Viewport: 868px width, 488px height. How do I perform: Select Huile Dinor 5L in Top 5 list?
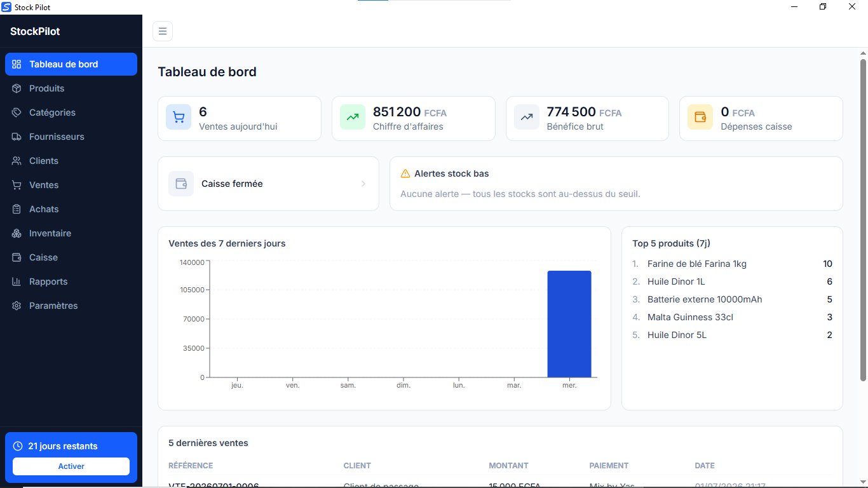tap(732, 335)
